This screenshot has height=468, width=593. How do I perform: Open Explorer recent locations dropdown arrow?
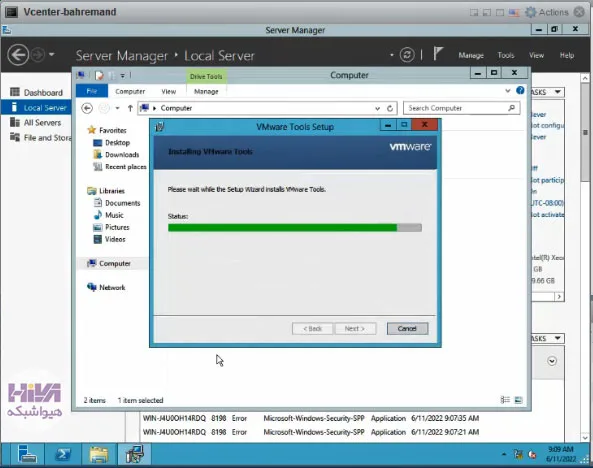(x=118, y=108)
